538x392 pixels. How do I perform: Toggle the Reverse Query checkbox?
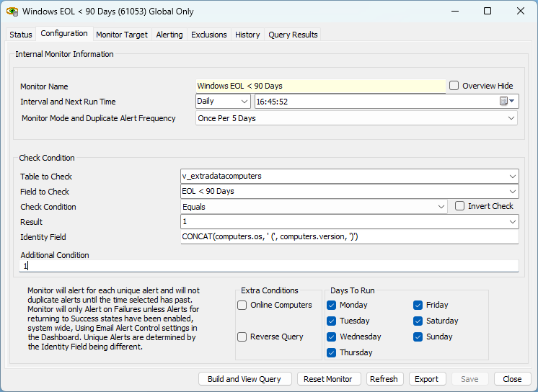coord(242,337)
